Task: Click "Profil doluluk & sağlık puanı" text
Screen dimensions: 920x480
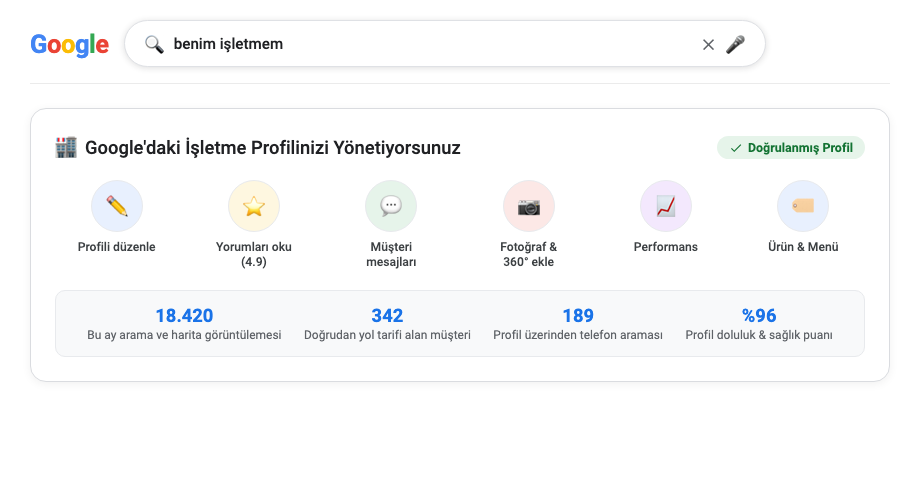Action: (x=759, y=335)
